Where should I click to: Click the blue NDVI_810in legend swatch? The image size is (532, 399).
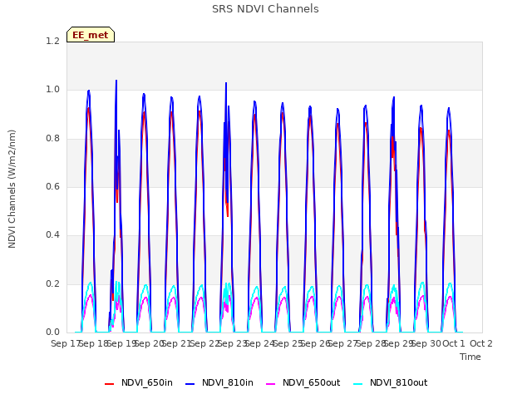pos(190,384)
